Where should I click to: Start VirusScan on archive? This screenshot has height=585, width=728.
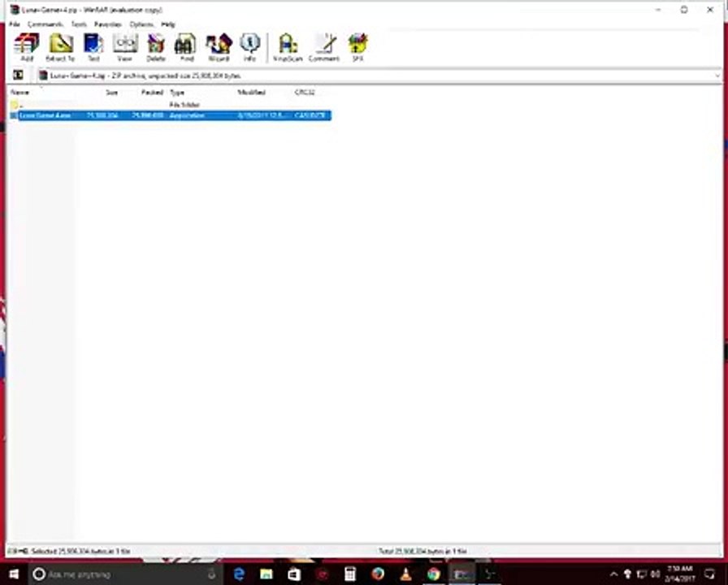click(288, 47)
